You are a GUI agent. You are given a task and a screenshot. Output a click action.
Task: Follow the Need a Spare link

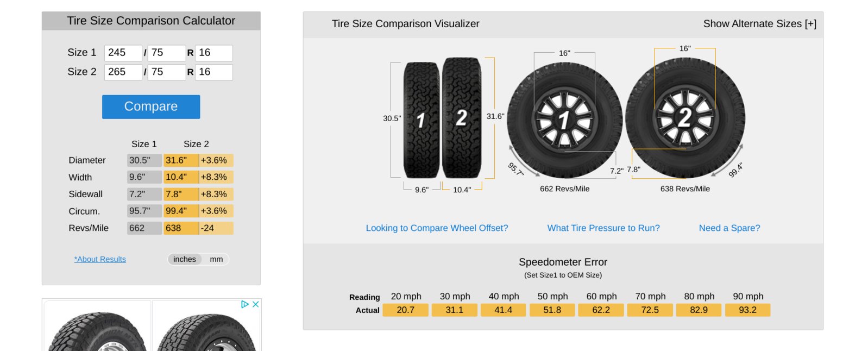pyautogui.click(x=729, y=228)
